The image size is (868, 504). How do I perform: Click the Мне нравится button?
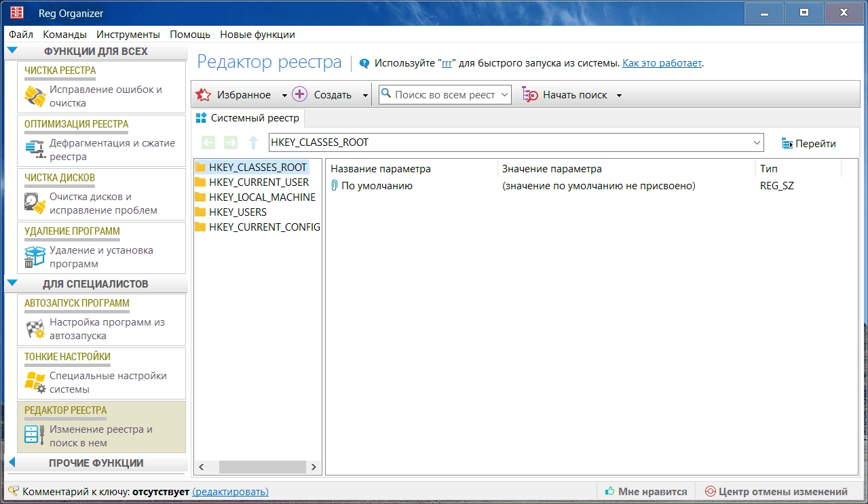coord(645,491)
